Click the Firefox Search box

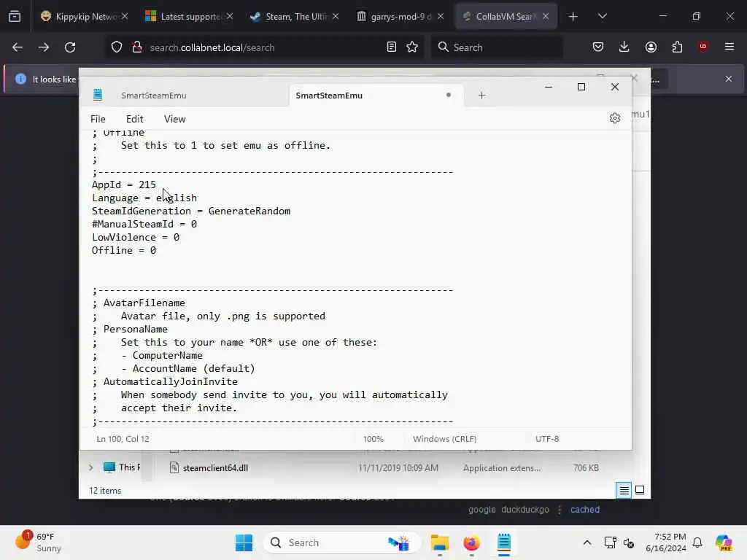point(497,47)
